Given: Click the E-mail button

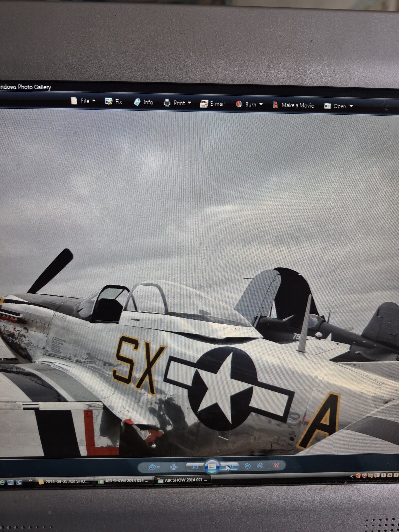Looking at the screenshot, I should pyautogui.click(x=212, y=104).
